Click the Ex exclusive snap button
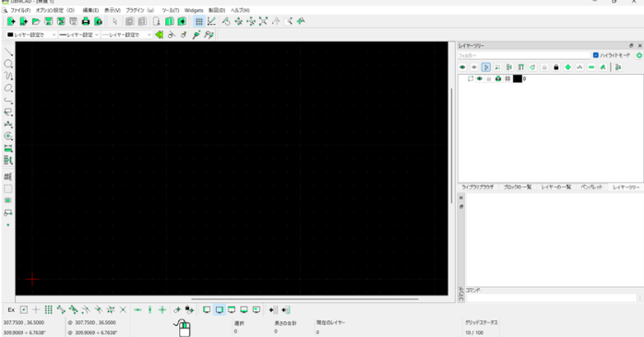Image resolution: width=644 pixels, height=337 pixels. coord(11,310)
